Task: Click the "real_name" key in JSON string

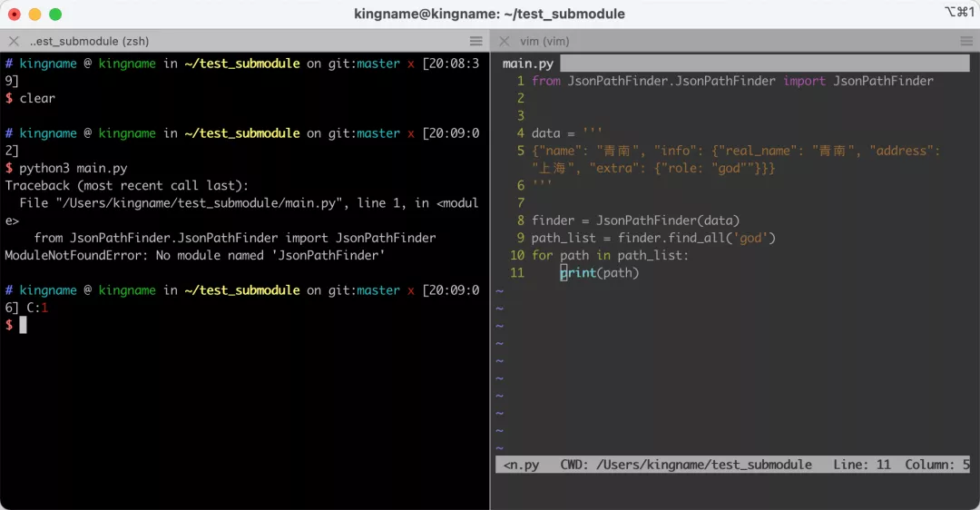Action: tap(761, 151)
